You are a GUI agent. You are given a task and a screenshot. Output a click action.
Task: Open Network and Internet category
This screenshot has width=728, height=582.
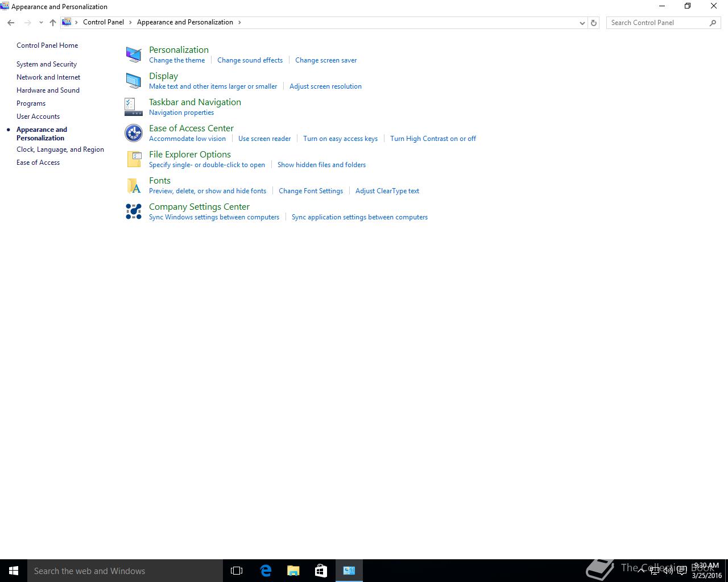(x=48, y=77)
